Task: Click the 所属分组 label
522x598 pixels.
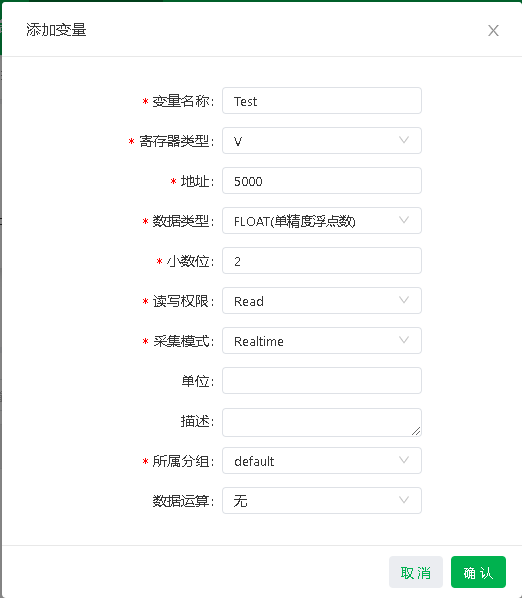Action: click(x=183, y=461)
